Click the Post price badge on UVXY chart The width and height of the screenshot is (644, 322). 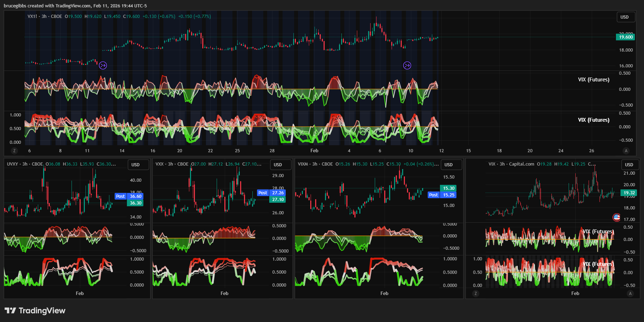[120, 196]
